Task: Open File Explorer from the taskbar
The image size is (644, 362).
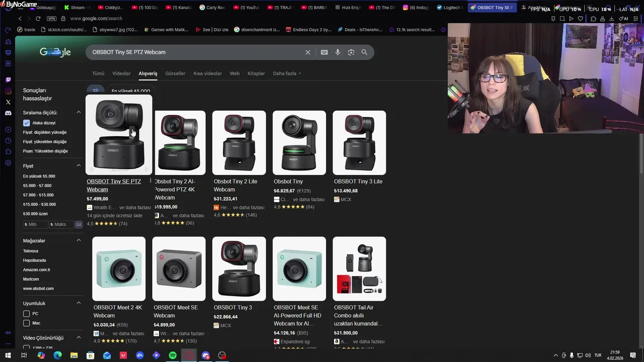Action: 74,355
